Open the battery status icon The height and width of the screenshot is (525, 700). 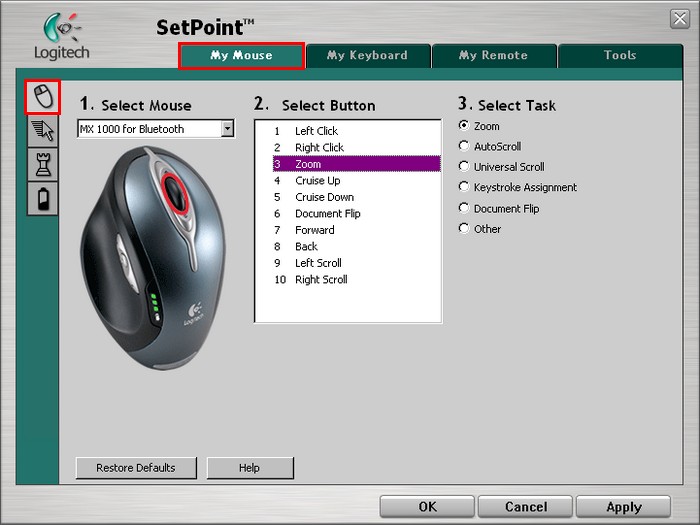tap(43, 199)
